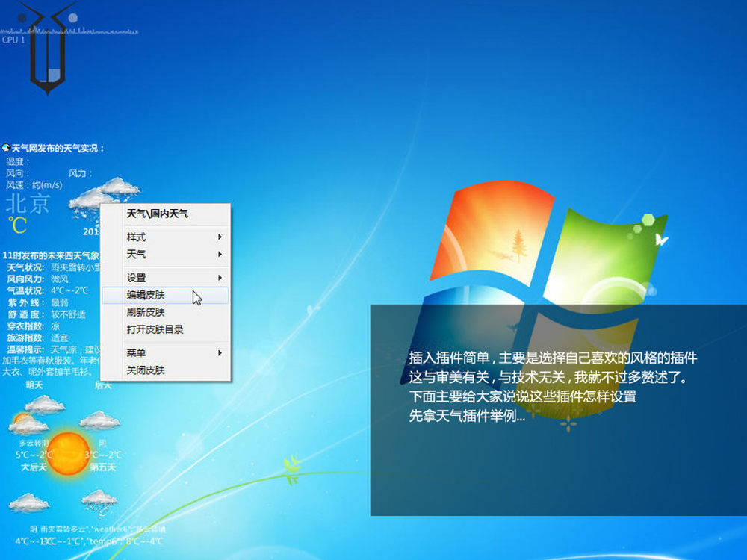Click the CPU usage graph line

(97, 30)
